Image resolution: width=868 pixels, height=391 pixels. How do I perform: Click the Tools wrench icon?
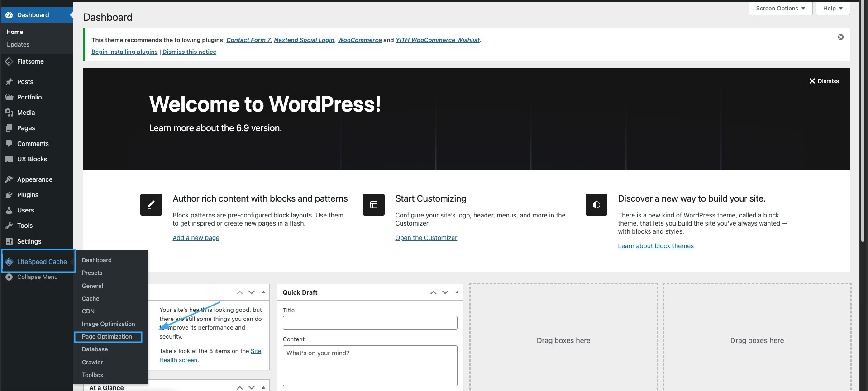9,226
